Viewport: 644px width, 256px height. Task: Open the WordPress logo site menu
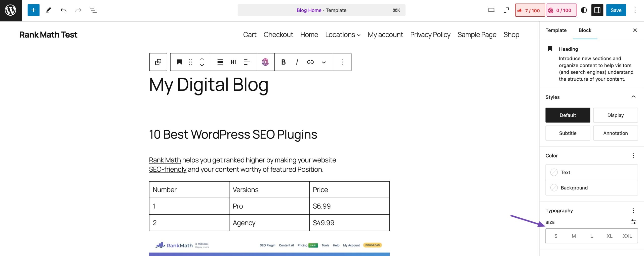11,10
